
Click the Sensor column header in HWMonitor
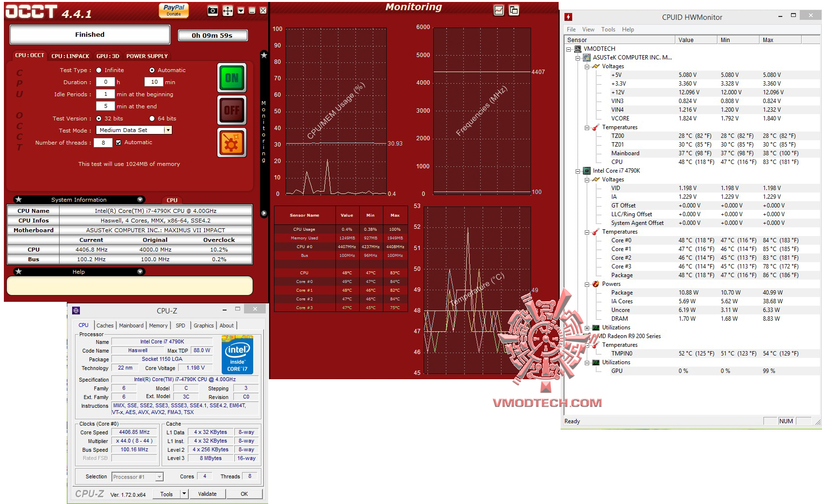coord(620,40)
